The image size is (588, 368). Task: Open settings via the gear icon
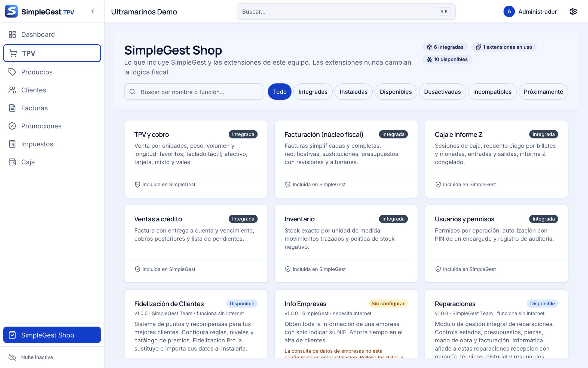coord(573,11)
